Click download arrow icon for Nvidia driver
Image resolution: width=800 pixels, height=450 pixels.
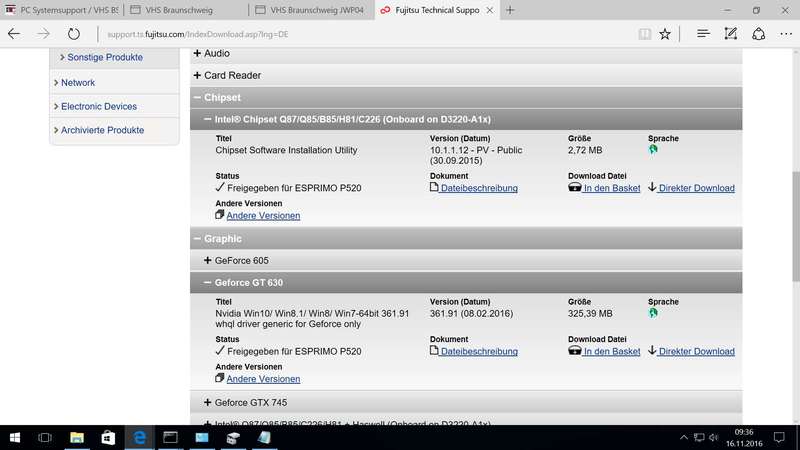click(x=652, y=351)
